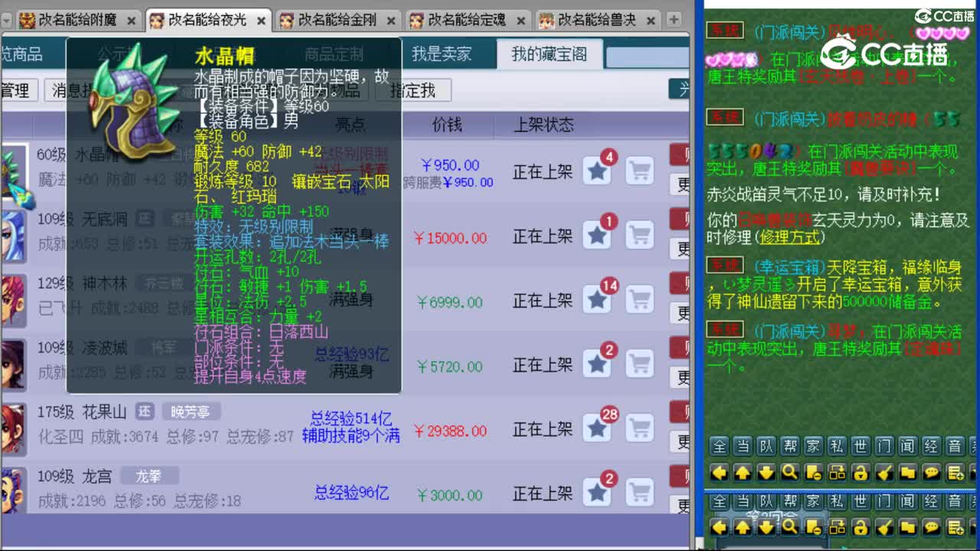Image resolution: width=980 pixels, height=551 pixels.
Task: Click cart icon on ¥15000.00 row
Action: (x=639, y=236)
